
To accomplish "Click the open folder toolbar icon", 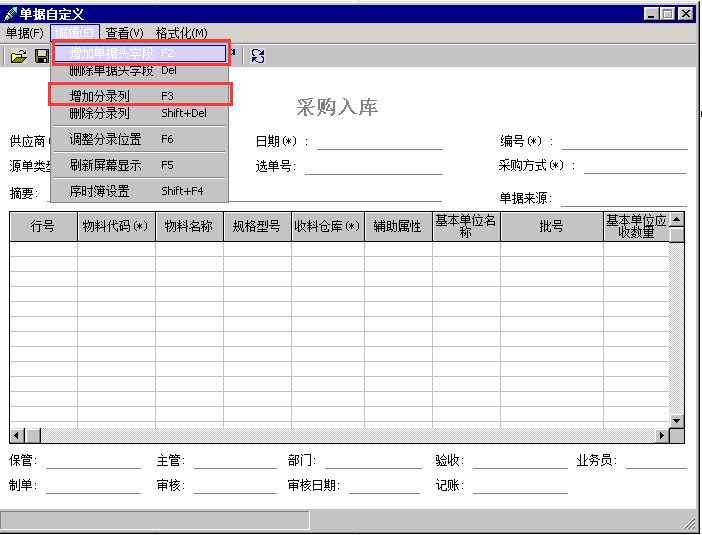I will click(18, 56).
